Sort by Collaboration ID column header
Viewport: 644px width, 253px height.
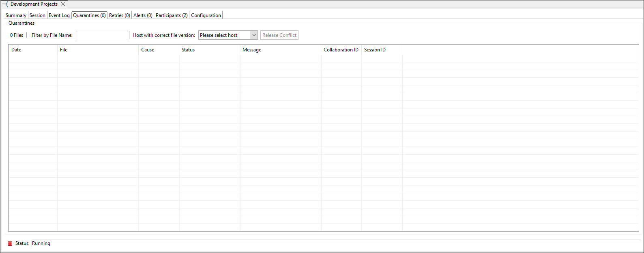(x=341, y=50)
